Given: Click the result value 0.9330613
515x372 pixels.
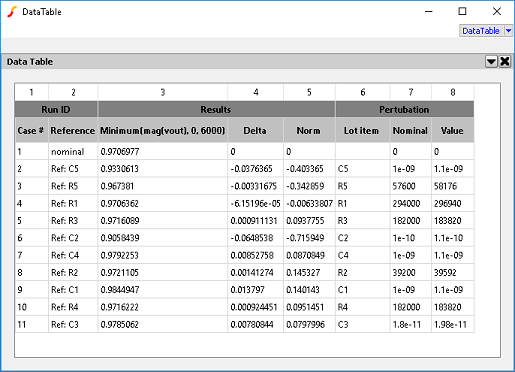Looking at the screenshot, I should point(163,169).
